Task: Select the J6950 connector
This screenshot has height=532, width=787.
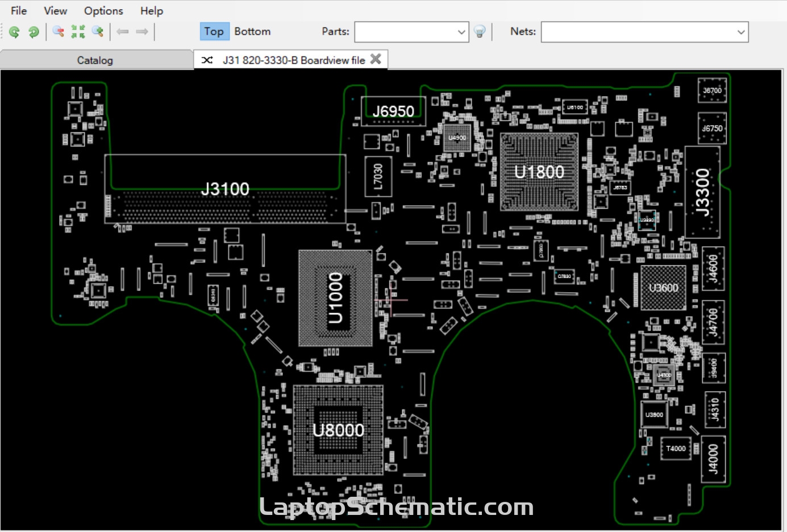Action: 393,111
